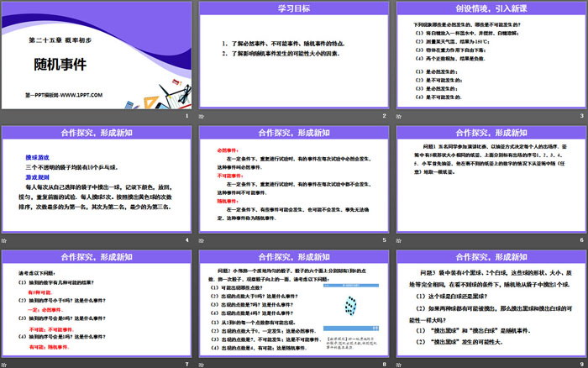The height and width of the screenshot is (368, 588).
Task: Select slide 7 thumbnail with red answers
Action: click(97, 303)
